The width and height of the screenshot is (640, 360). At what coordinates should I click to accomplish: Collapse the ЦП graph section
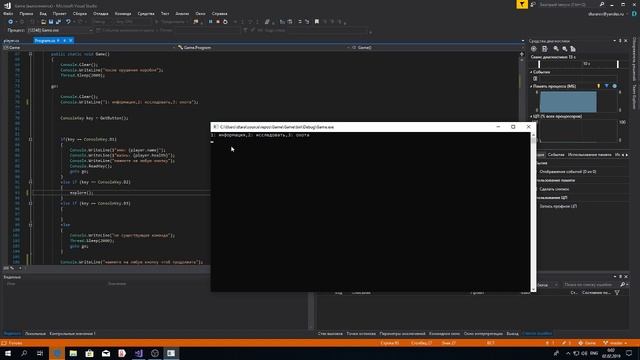[x=531, y=116]
